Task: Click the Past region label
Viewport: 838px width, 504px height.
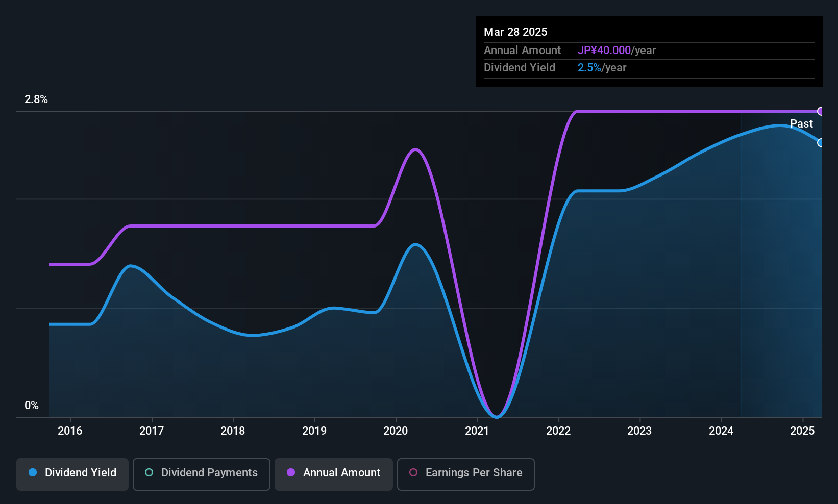Action: [x=801, y=123]
